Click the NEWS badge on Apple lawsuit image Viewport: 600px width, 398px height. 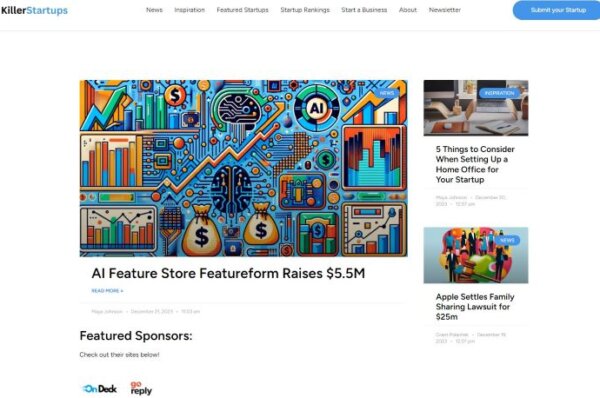pos(507,240)
